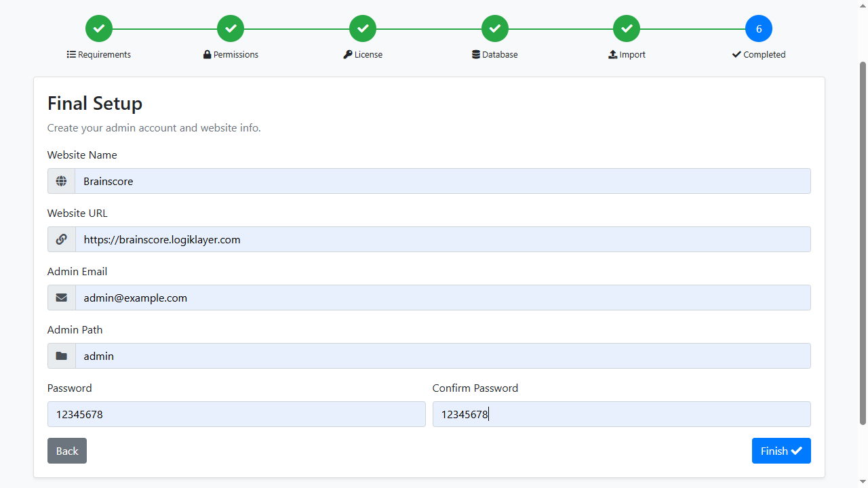The width and height of the screenshot is (868, 488).
Task: Click the link icon beside Website URL
Action: pos(61,239)
